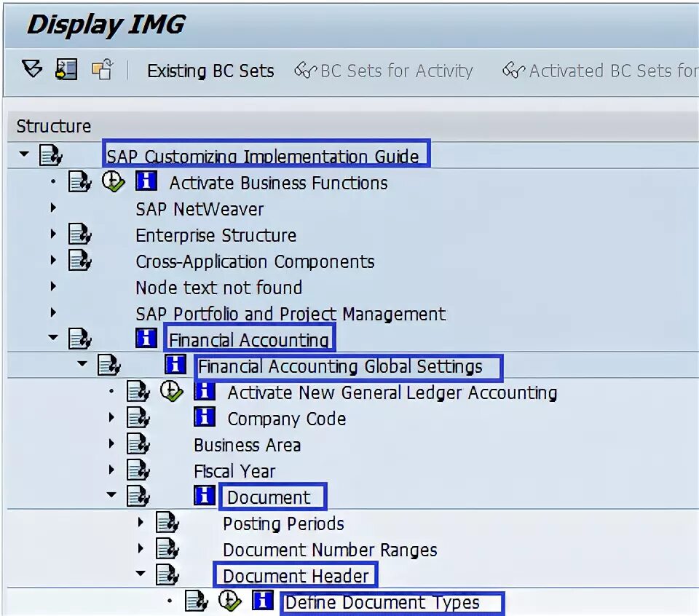Expand Node text not found node
699x616 pixels.
tap(53, 286)
